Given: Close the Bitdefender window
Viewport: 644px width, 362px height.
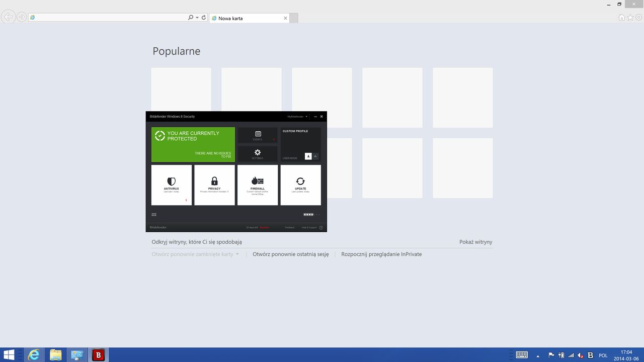Looking at the screenshot, I should (321, 117).
